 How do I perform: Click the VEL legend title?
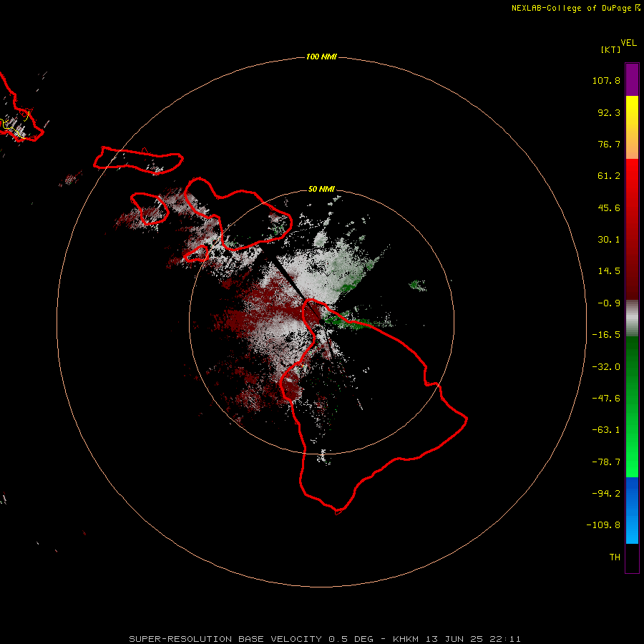pyautogui.click(x=628, y=43)
